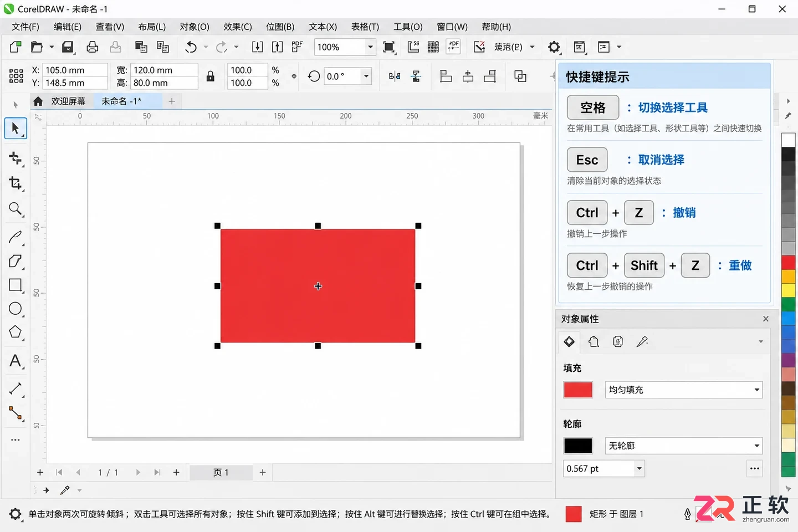Click the Full-screen preview icon
Viewport: 798px width, 532px height.
point(389,47)
